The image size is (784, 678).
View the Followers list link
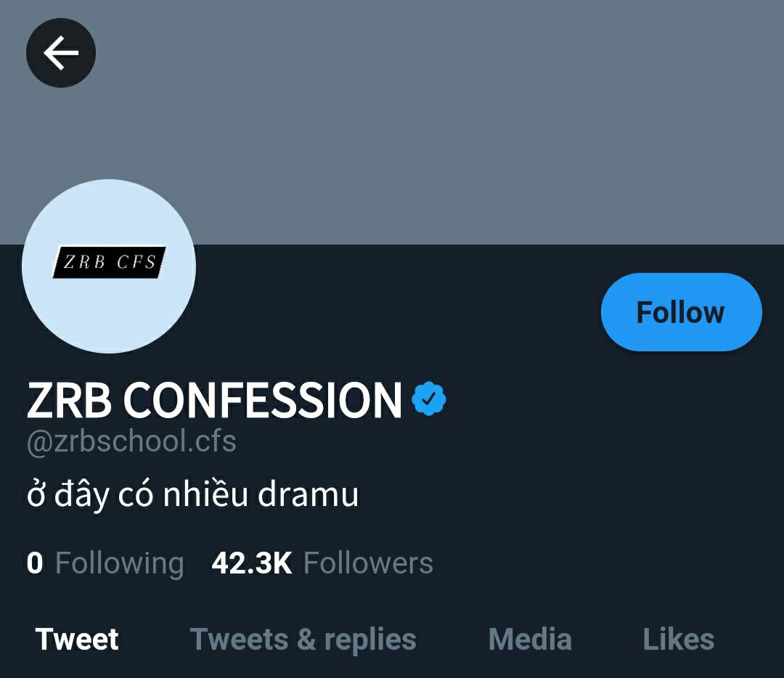tap(368, 563)
